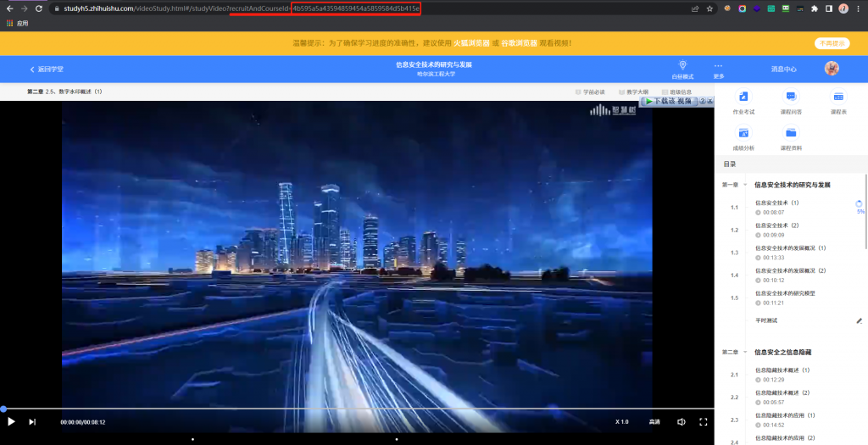This screenshot has height=445, width=868.
Task: Reload the current page
Action: click(39, 8)
